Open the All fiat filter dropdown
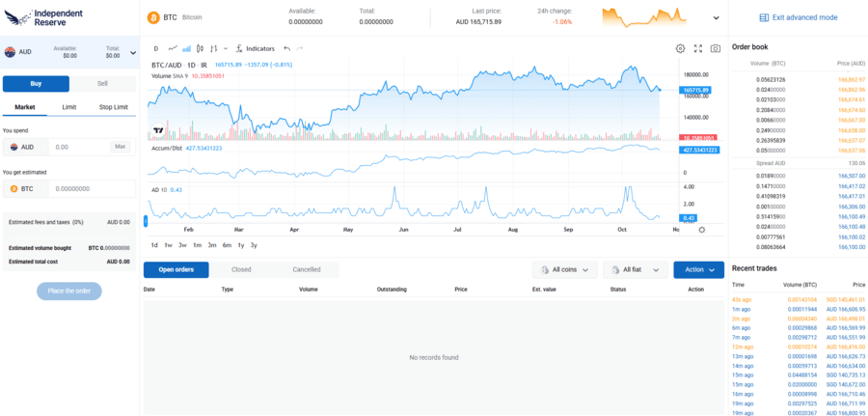Image resolution: width=868 pixels, height=416 pixels. click(x=636, y=269)
